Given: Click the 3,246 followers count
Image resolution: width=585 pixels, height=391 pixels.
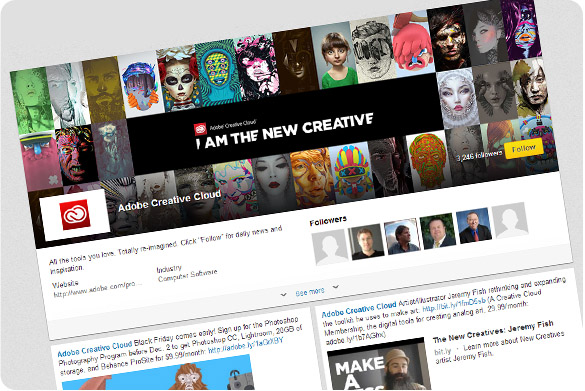Looking at the screenshot, I should pyautogui.click(x=479, y=156).
